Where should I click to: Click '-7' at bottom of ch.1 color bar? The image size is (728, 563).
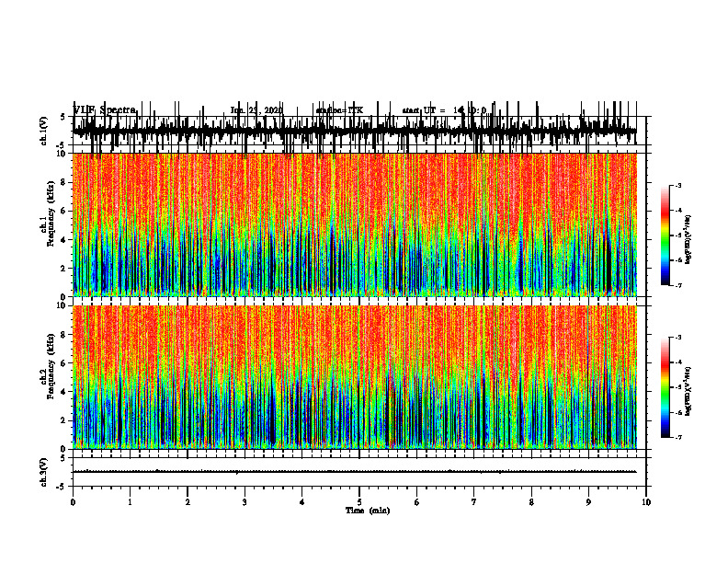coord(678,285)
